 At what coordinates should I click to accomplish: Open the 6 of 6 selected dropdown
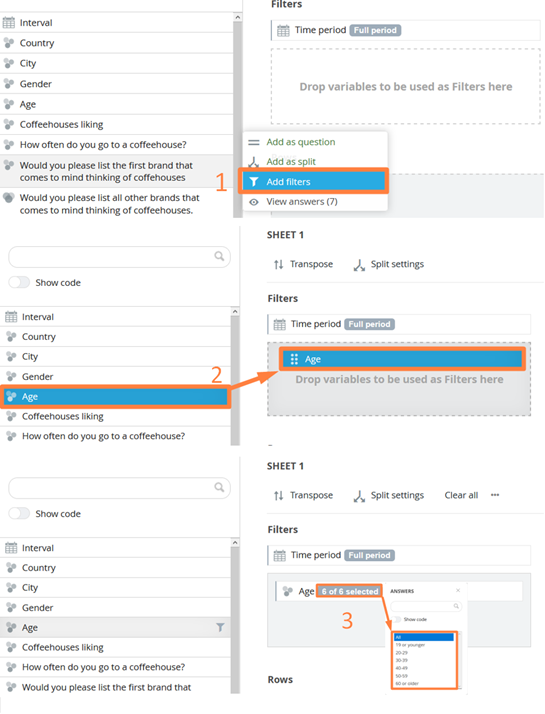(x=350, y=591)
